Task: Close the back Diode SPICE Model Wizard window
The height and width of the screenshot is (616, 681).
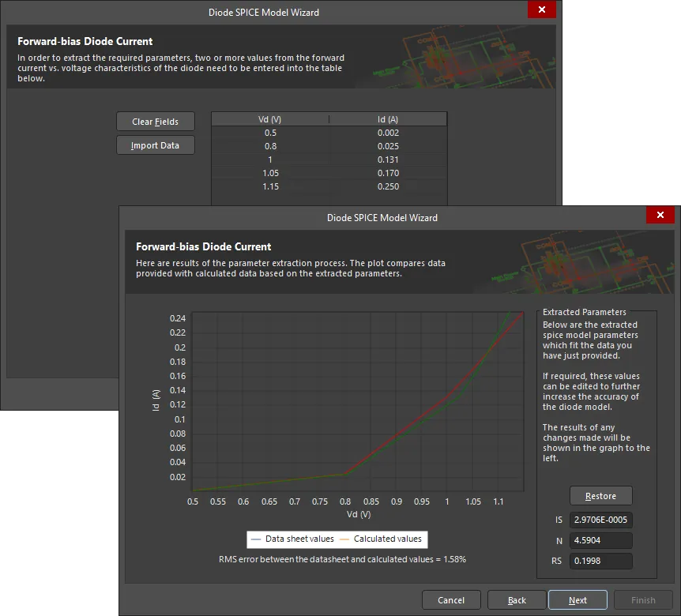Action: pyautogui.click(x=542, y=9)
